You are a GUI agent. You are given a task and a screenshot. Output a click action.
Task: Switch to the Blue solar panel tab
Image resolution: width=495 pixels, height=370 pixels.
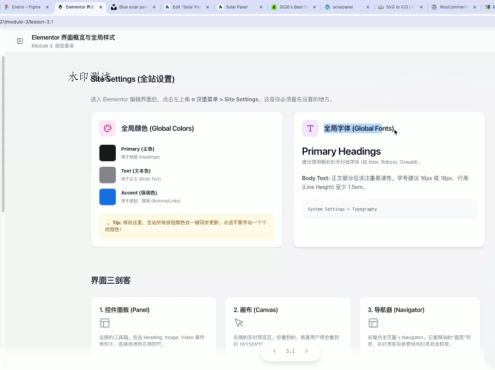133,7
